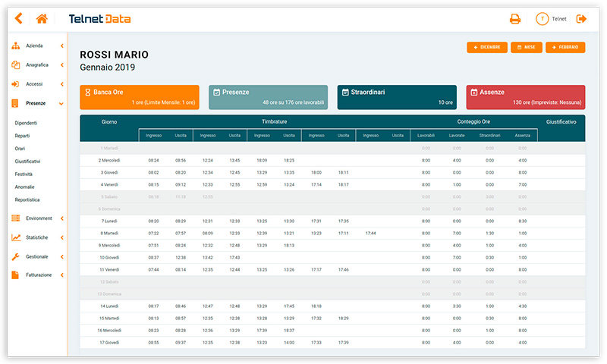The image size is (607, 364).
Task: Open the Presenze summary card
Action: [269, 98]
